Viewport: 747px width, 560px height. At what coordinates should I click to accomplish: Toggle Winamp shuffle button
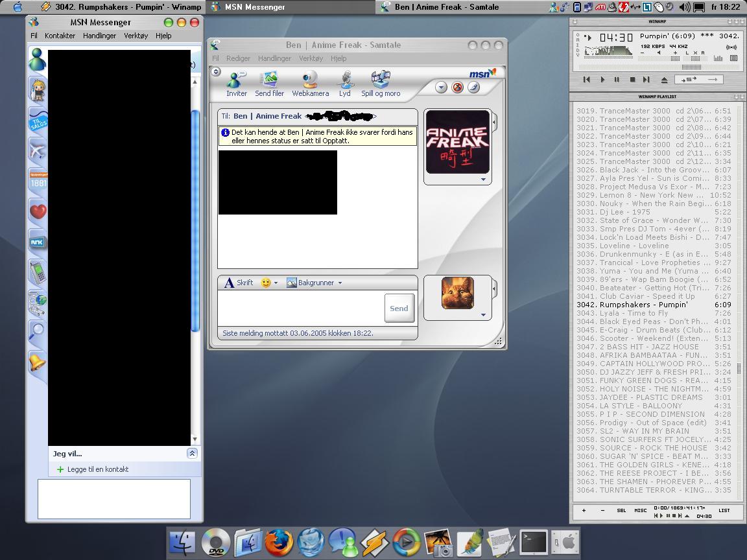[689, 80]
